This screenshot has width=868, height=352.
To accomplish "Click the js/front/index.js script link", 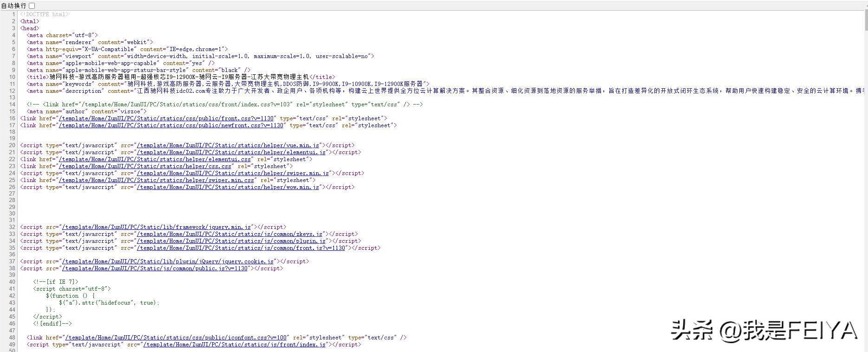I will coord(235,345).
